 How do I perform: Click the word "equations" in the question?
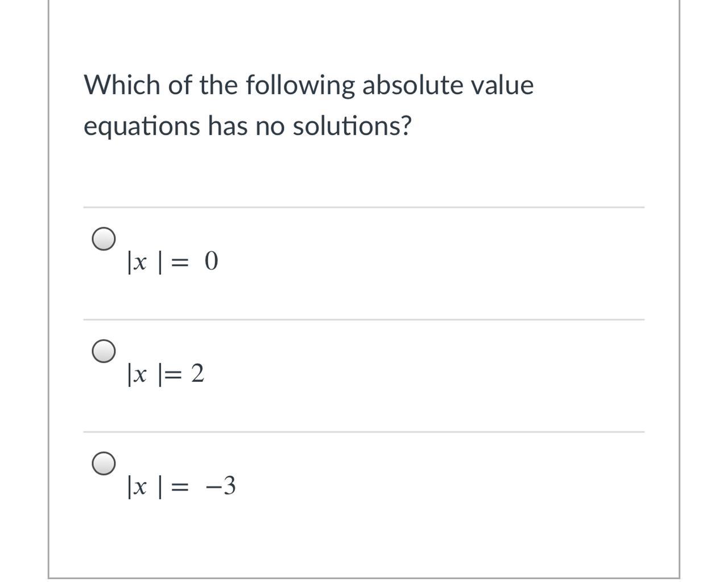(142, 126)
